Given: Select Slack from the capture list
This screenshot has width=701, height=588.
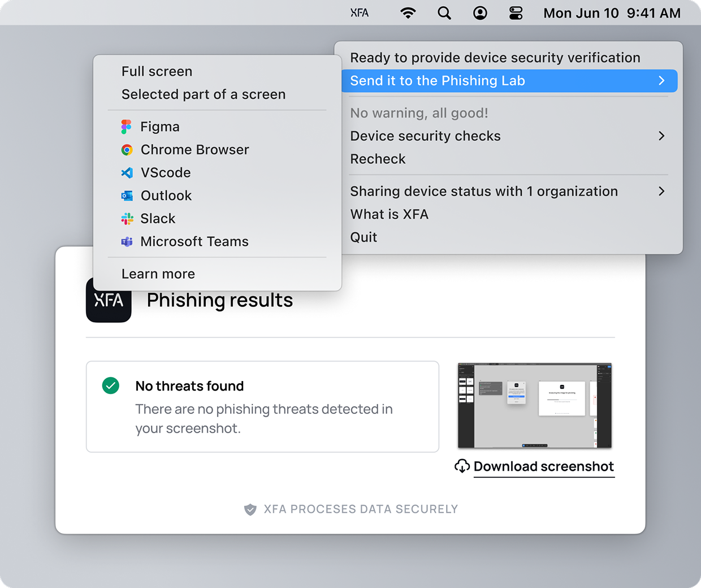Looking at the screenshot, I should point(217,219).
